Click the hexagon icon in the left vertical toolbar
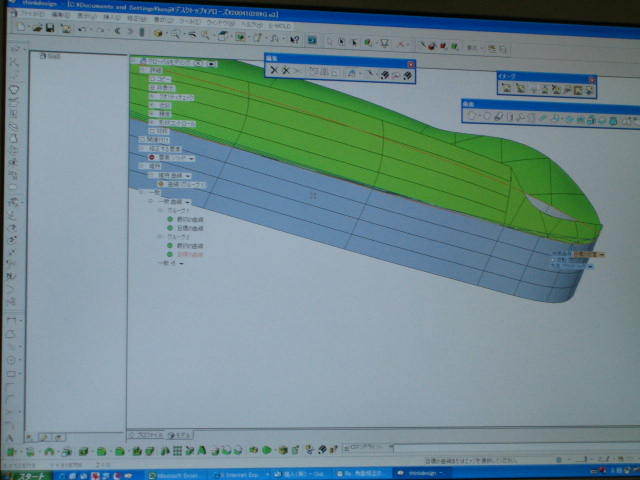The height and width of the screenshot is (480, 640). pyautogui.click(x=13, y=89)
